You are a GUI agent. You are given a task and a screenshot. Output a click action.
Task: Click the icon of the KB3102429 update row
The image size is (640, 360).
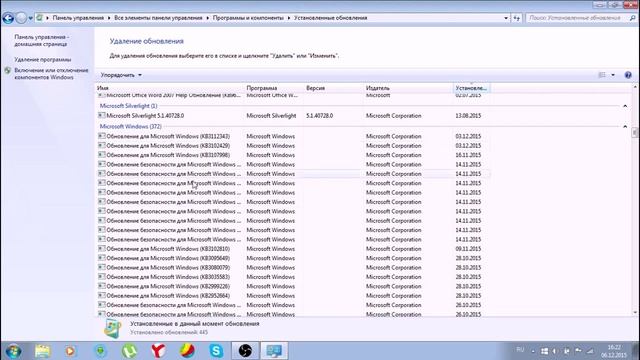(102, 145)
